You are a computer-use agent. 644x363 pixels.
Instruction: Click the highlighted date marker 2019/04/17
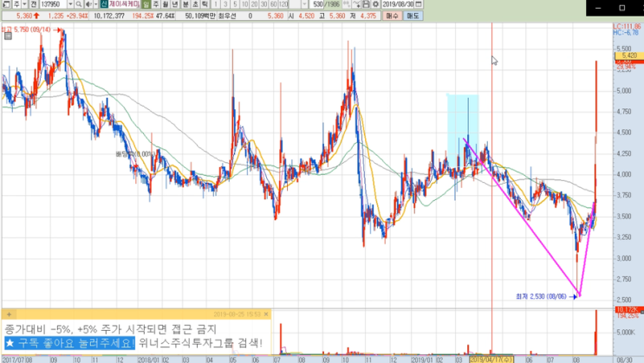[491, 360]
